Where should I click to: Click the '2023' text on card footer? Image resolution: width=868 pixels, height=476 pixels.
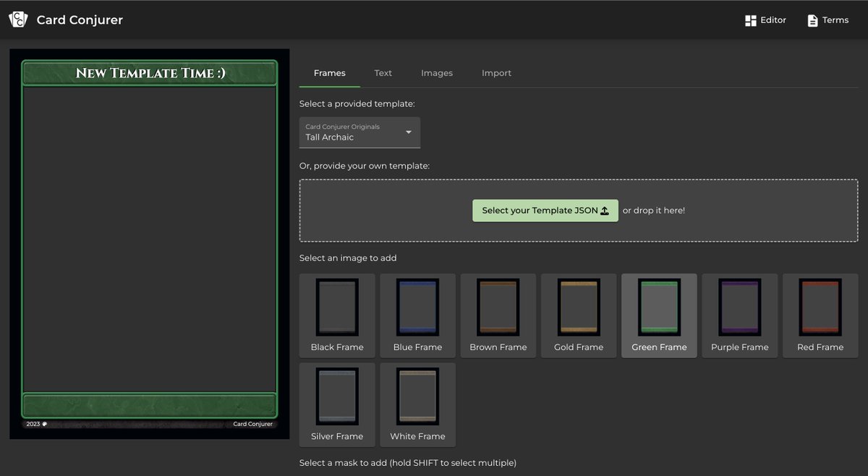coord(33,424)
